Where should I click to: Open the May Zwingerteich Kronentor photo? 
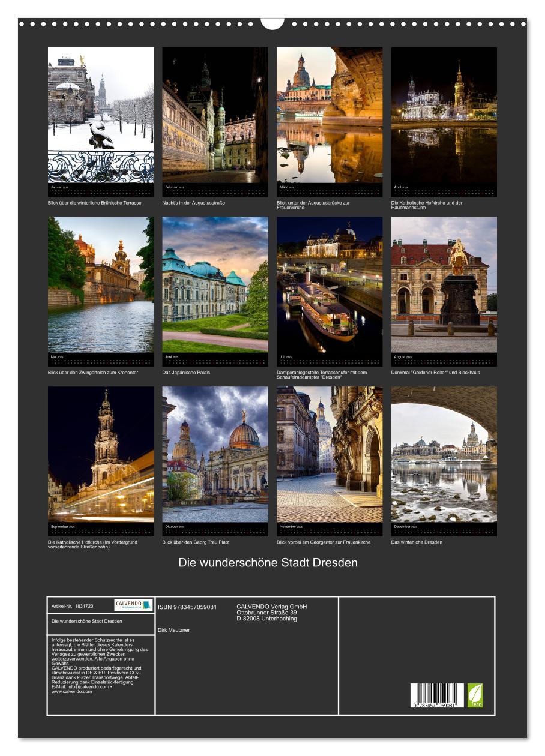101,285
